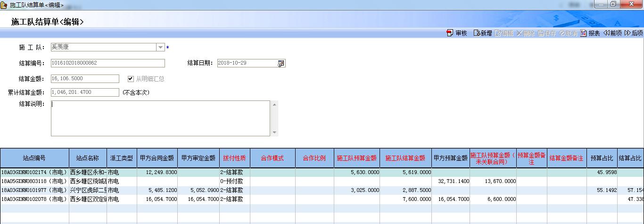The width and height of the screenshot is (644, 224).
Task: Go to next record with 后项
Action: (627, 33)
